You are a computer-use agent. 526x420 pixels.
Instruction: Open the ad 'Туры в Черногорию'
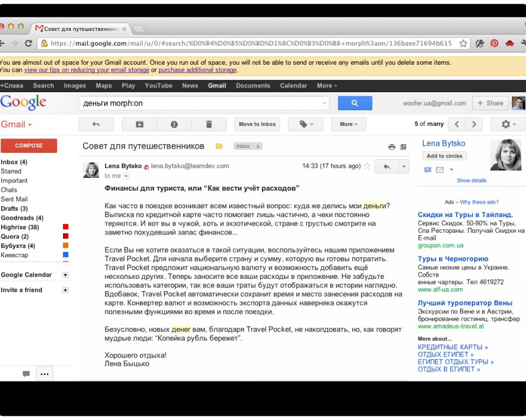point(453,259)
